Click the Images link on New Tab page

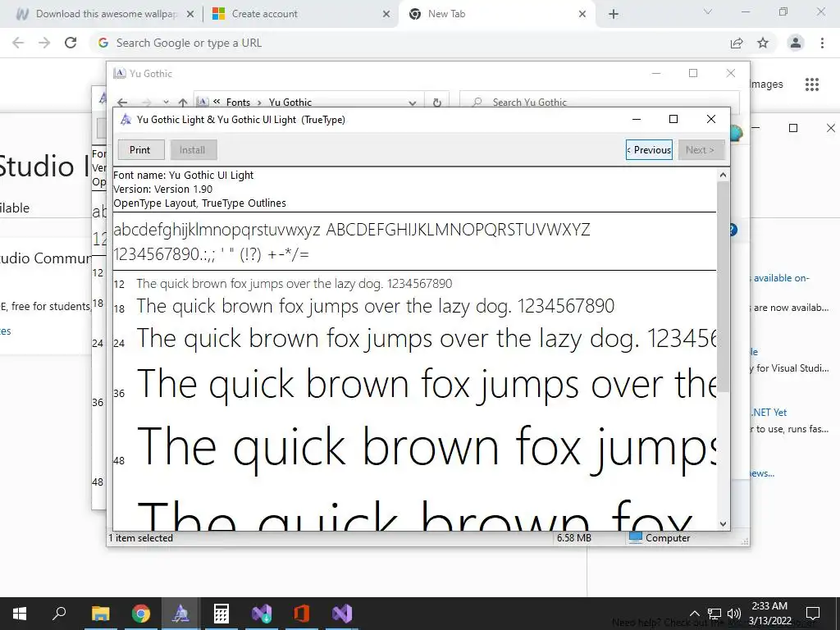(x=766, y=84)
